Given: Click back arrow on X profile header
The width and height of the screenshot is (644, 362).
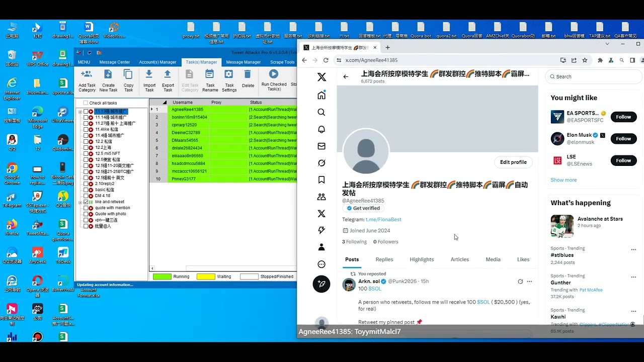Looking at the screenshot, I should (346, 77).
